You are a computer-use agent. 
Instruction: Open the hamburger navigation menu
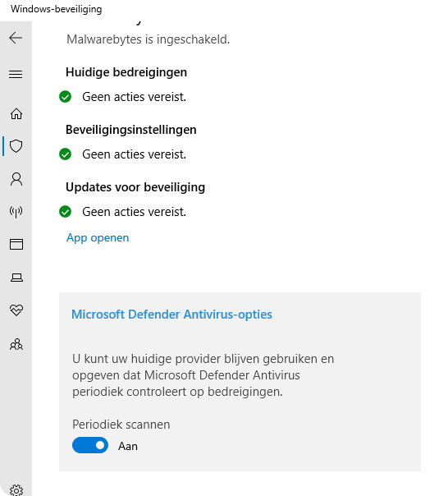[16, 75]
